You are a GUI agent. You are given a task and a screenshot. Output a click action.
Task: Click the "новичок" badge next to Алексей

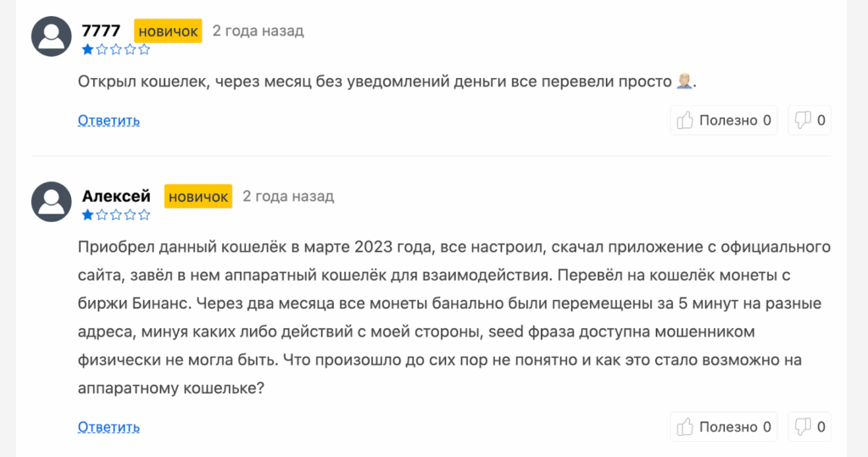(x=198, y=197)
